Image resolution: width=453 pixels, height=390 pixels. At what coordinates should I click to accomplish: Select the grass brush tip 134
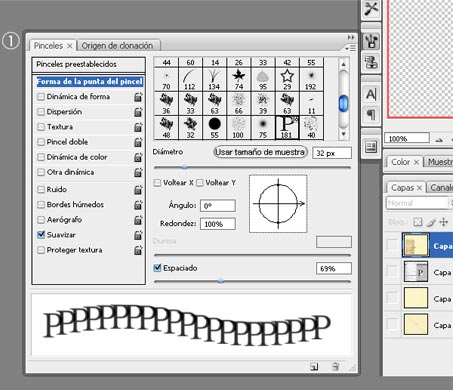pyautogui.click(x=215, y=79)
